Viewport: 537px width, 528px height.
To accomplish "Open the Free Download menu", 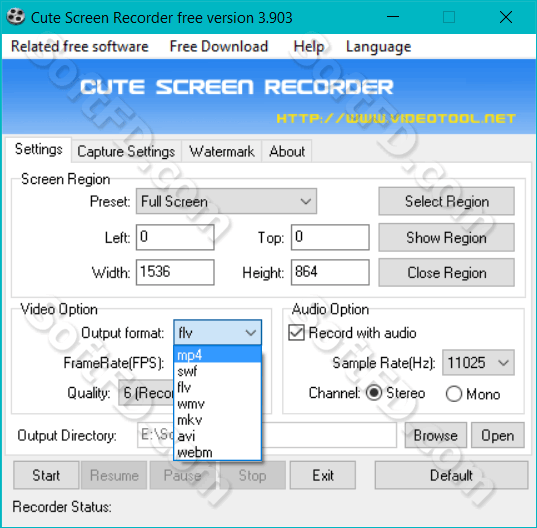I will pyautogui.click(x=218, y=47).
